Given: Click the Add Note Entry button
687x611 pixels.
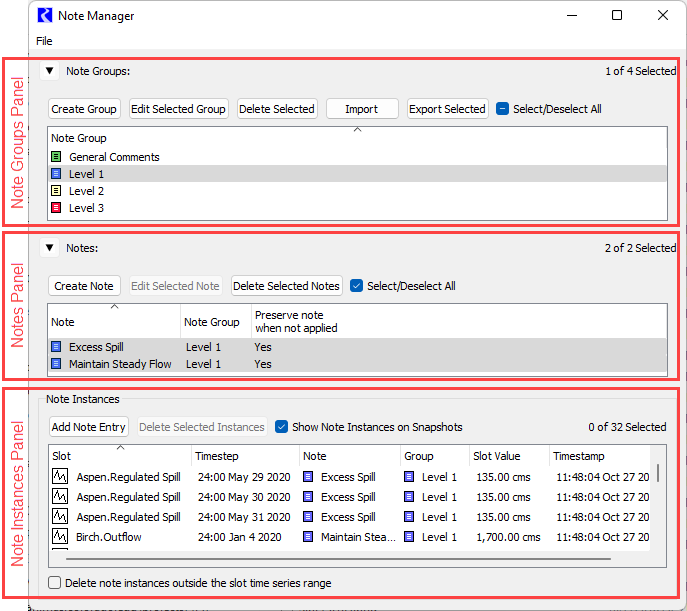Looking at the screenshot, I should (89, 427).
